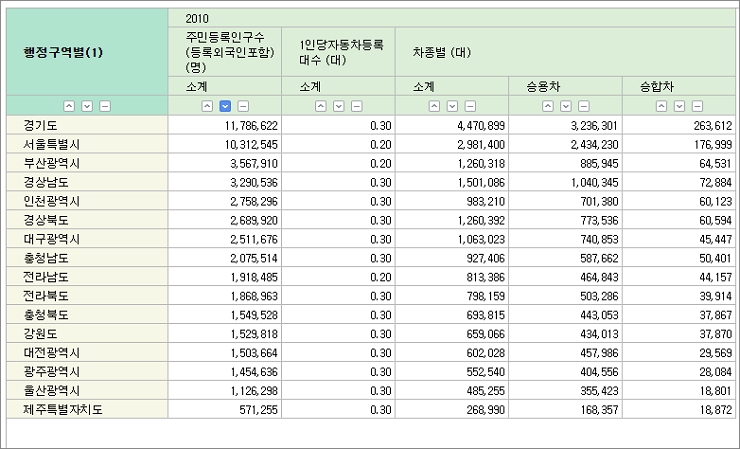740x449 pixels.
Task: Select the 제주특별자치도 row label
Action: tap(63, 409)
